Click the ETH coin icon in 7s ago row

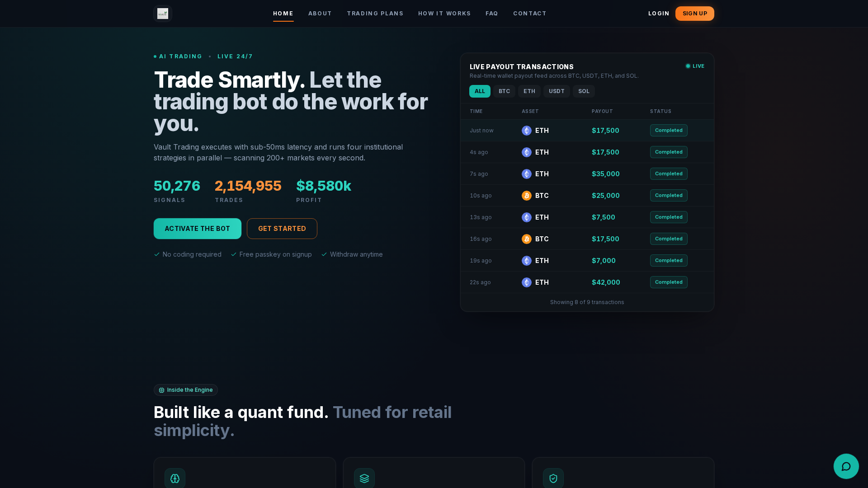point(527,174)
